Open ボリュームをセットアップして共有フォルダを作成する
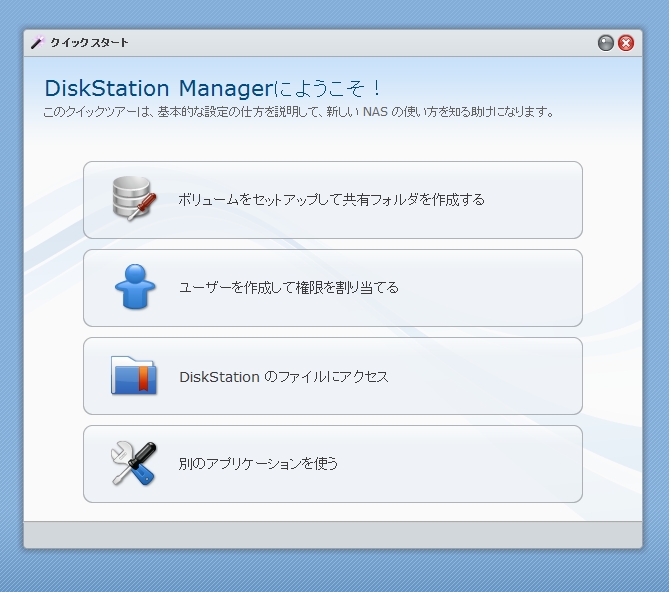 pyautogui.click(x=333, y=200)
